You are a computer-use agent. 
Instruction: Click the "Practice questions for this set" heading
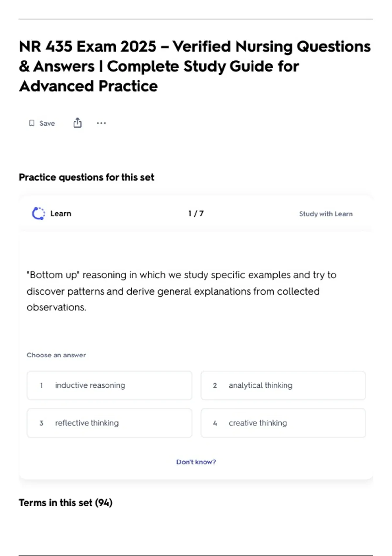tap(86, 177)
